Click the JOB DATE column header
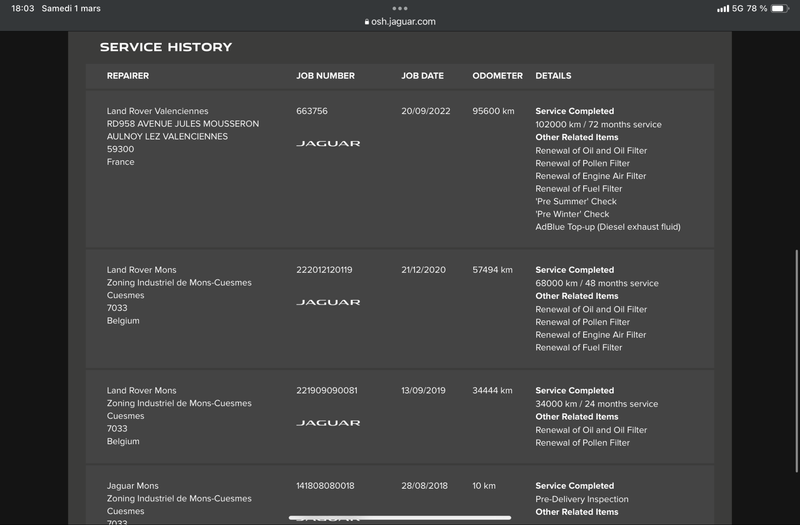The width and height of the screenshot is (800, 525). click(x=422, y=76)
